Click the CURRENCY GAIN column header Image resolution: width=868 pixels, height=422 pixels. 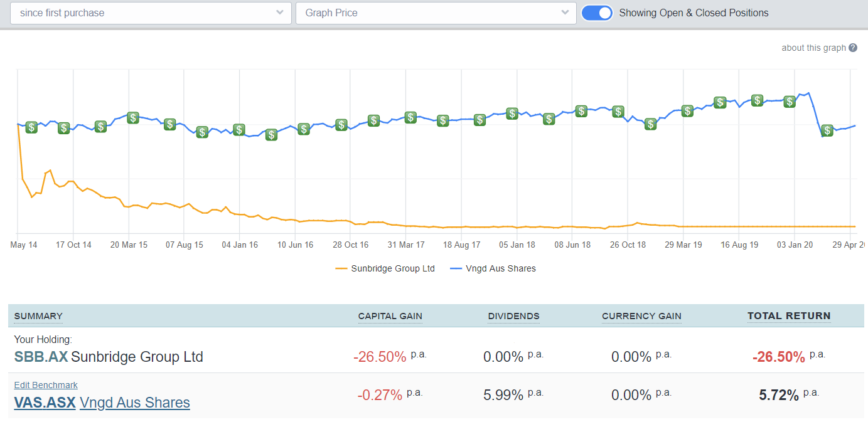point(641,316)
